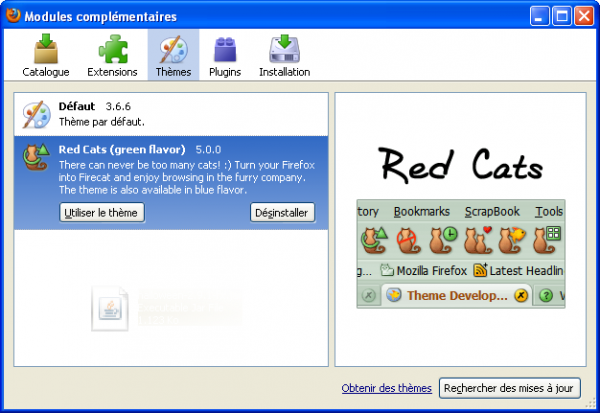Close the Modules complémentaires window
This screenshot has width=600, height=413.
tap(584, 16)
